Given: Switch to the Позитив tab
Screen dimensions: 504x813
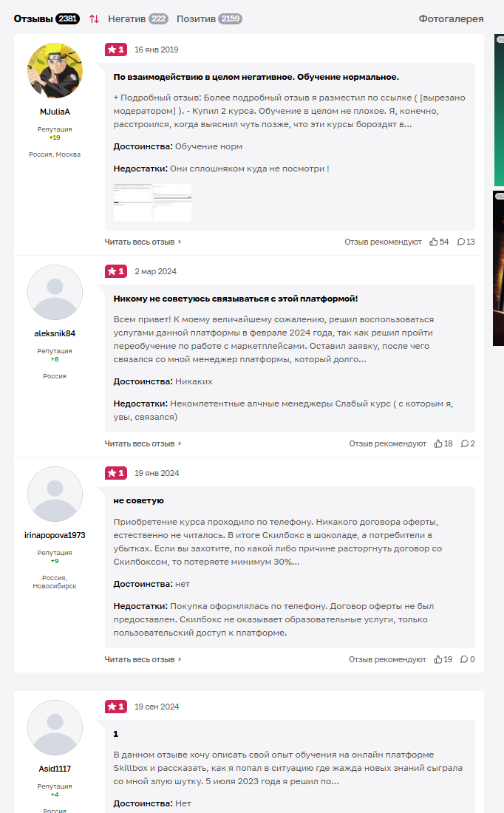Looking at the screenshot, I should [x=209, y=19].
